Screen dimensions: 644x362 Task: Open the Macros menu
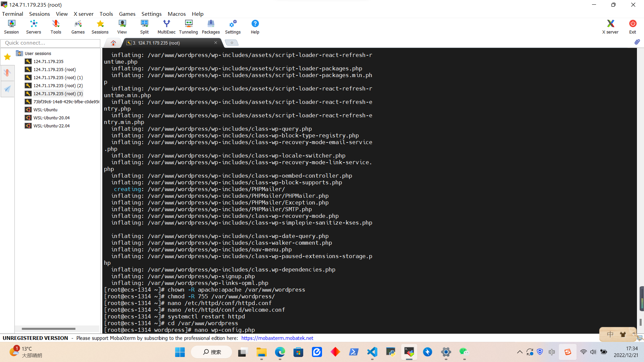176,14
